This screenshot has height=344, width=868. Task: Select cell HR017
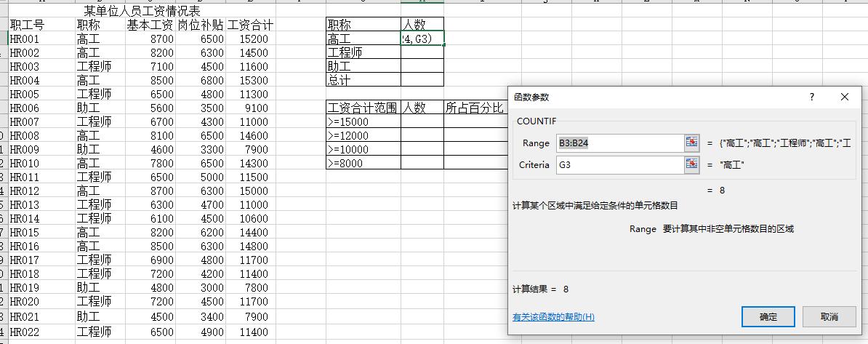point(42,260)
